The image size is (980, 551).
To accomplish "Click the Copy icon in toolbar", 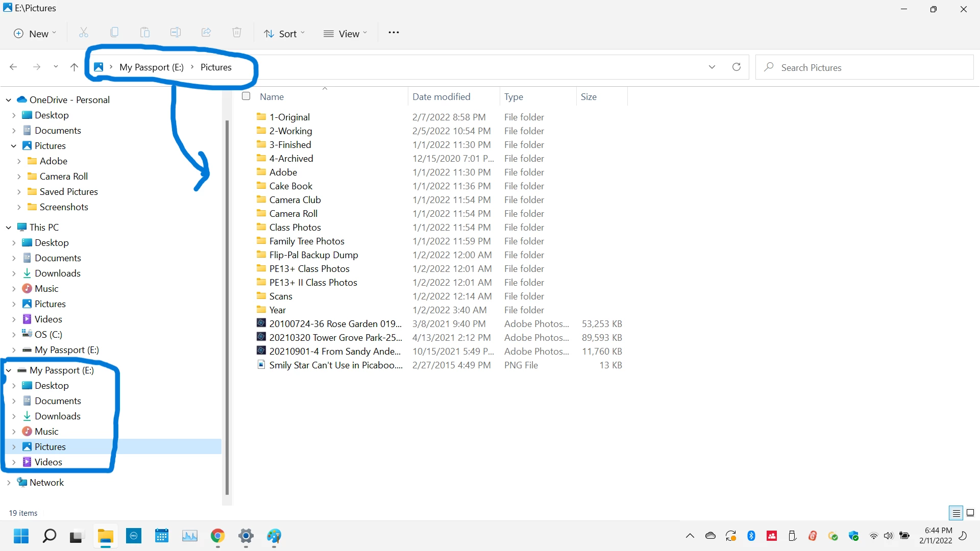I will (x=114, y=33).
